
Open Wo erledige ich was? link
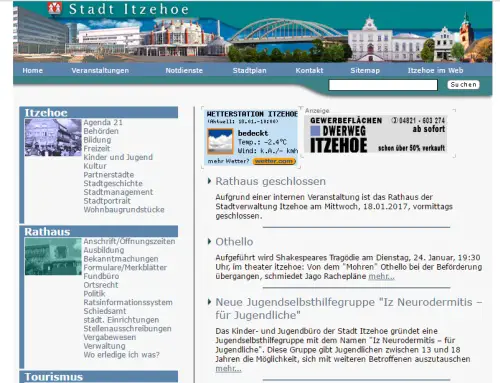(x=122, y=355)
